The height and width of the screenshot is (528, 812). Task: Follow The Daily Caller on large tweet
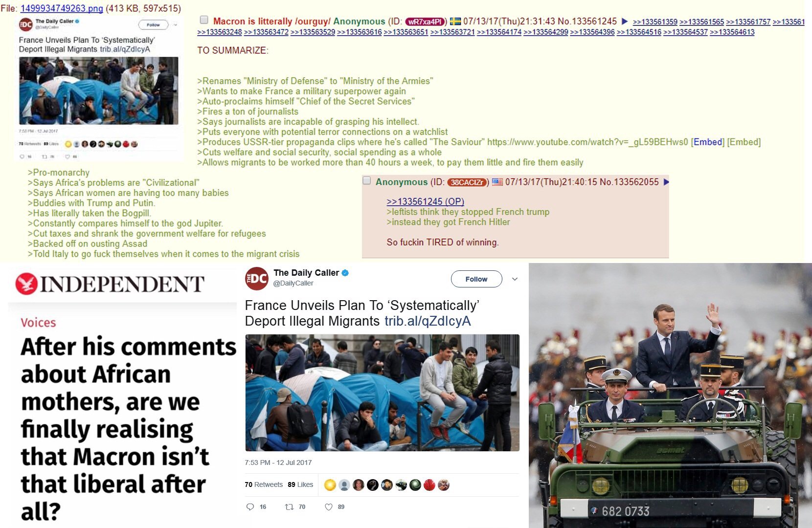tap(476, 279)
